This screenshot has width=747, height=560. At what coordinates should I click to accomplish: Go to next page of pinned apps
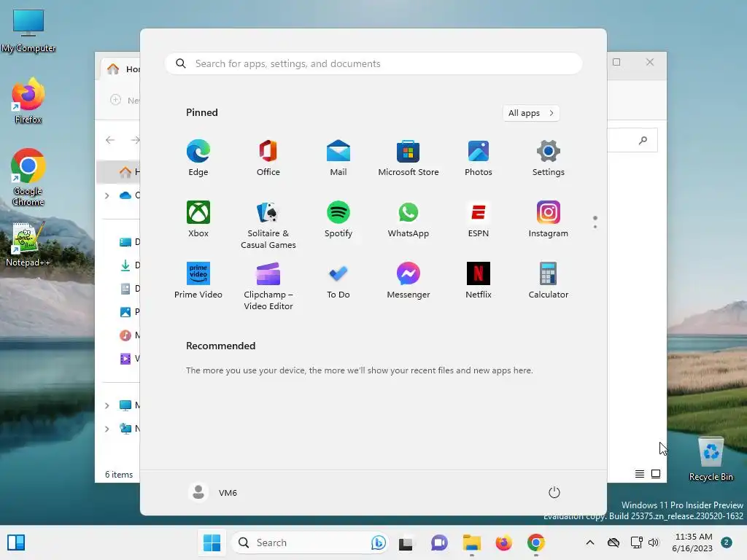595,227
